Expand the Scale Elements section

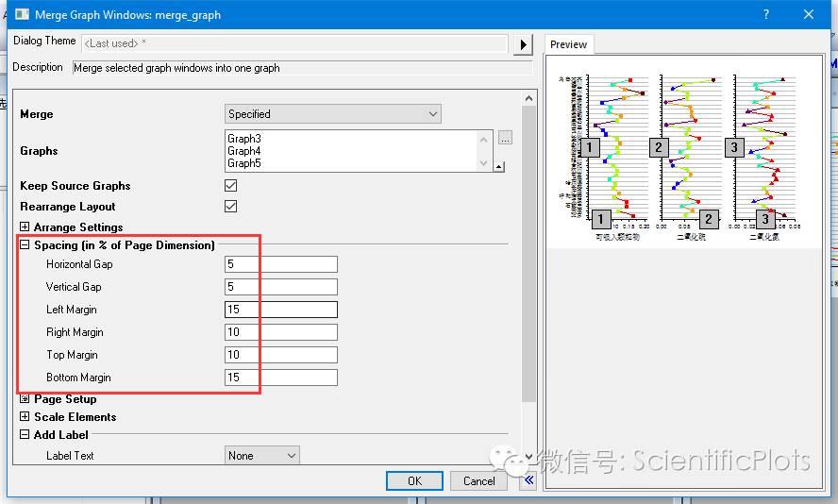pyautogui.click(x=25, y=416)
